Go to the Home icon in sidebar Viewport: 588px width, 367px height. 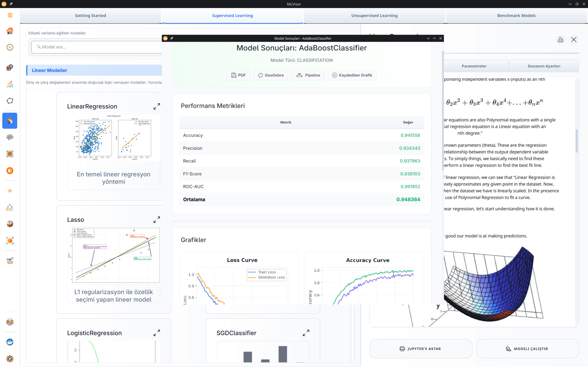pyautogui.click(x=10, y=31)
